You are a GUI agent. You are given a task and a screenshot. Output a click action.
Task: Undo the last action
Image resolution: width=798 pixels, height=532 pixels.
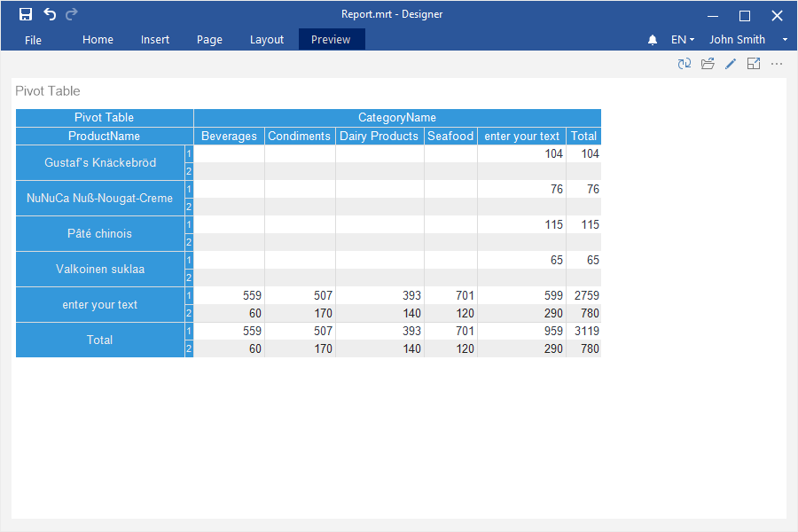pos(50,14)
